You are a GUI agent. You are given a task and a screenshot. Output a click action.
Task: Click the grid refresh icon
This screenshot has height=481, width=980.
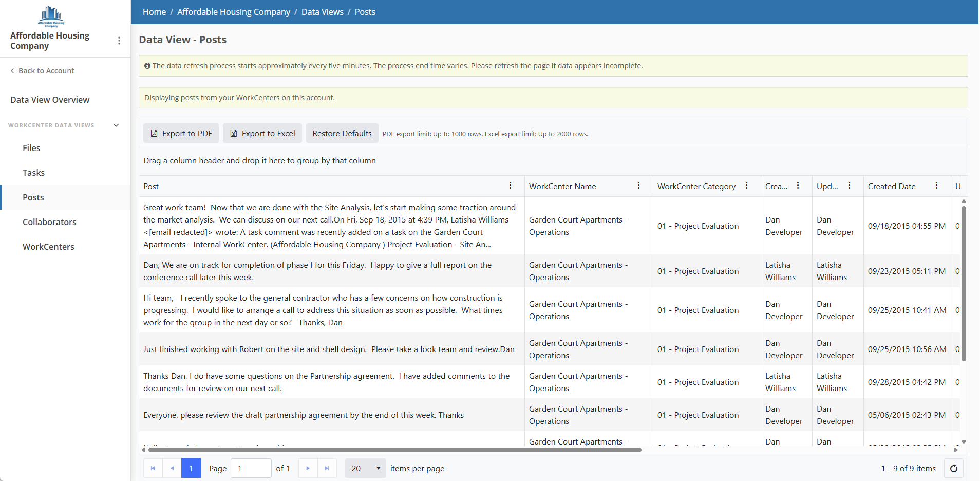coord(954,468)
